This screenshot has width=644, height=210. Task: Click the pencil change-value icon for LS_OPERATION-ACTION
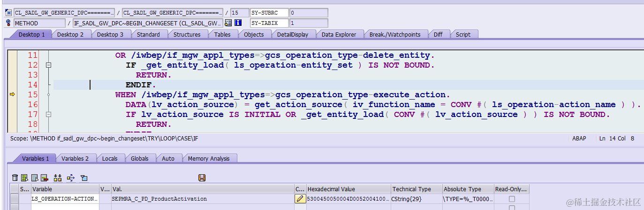pyautogui.click(x=300, y=199)
